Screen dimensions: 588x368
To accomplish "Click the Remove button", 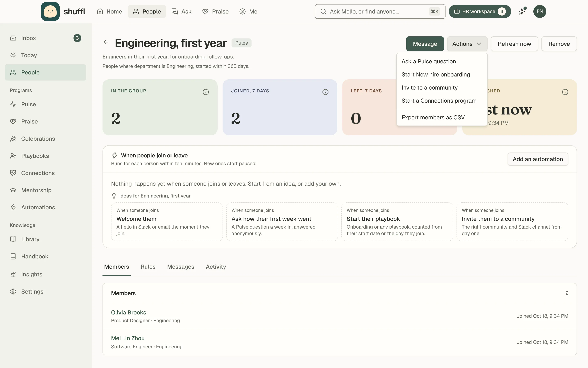I will pos(559,44).
